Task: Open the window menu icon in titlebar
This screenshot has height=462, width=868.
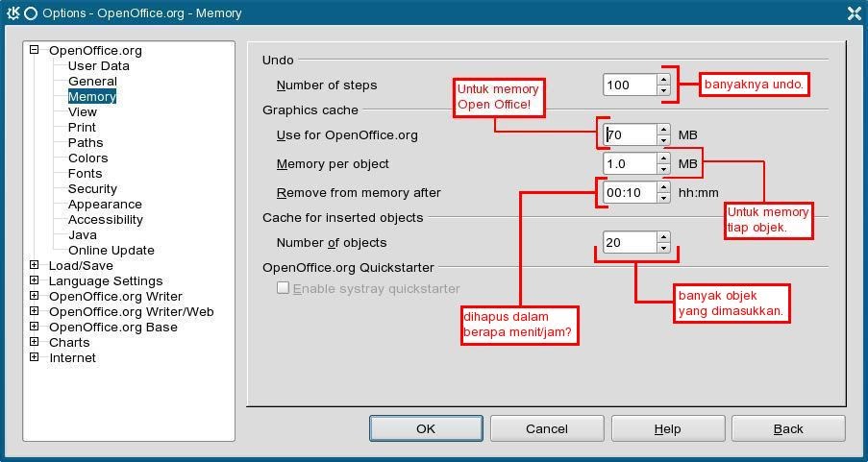Action: point(12,12)
